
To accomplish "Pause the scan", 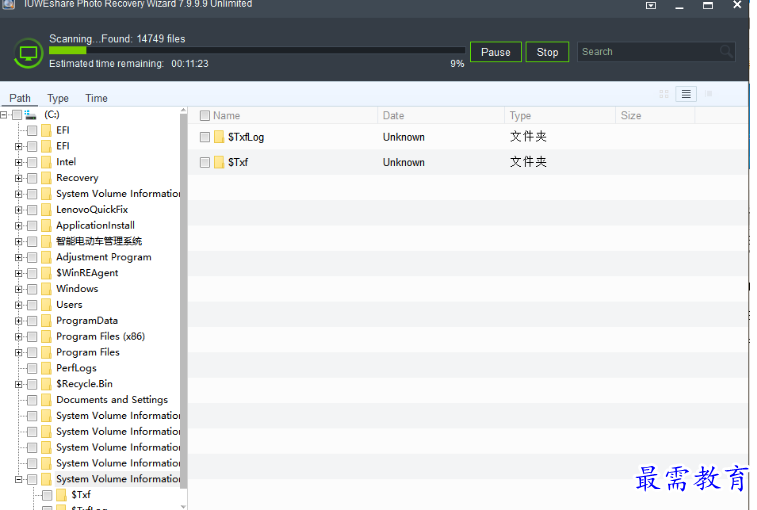I will [x=495, y=52].
